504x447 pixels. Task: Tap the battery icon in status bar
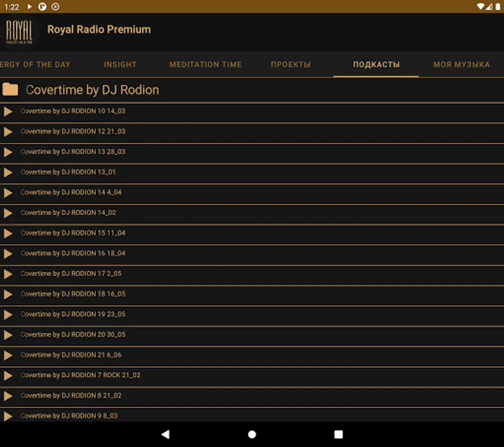coord(498,6)
